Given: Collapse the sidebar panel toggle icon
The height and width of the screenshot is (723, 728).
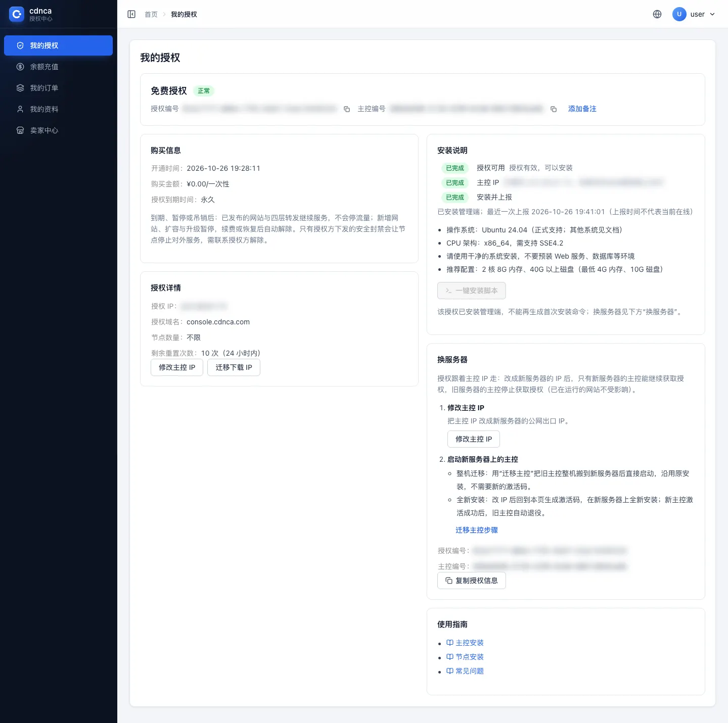Looking at the screenshot, I should (x=131, y=14).
